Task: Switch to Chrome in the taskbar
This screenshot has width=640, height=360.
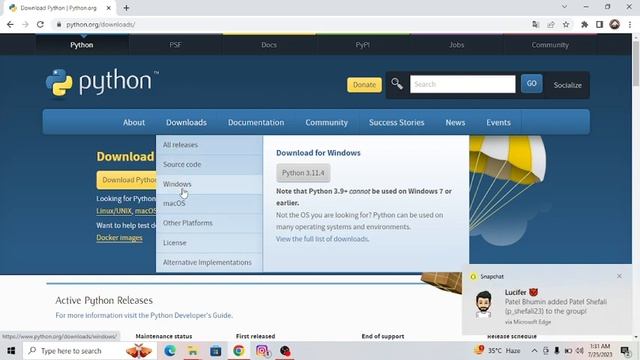Action: click(239, 351)
